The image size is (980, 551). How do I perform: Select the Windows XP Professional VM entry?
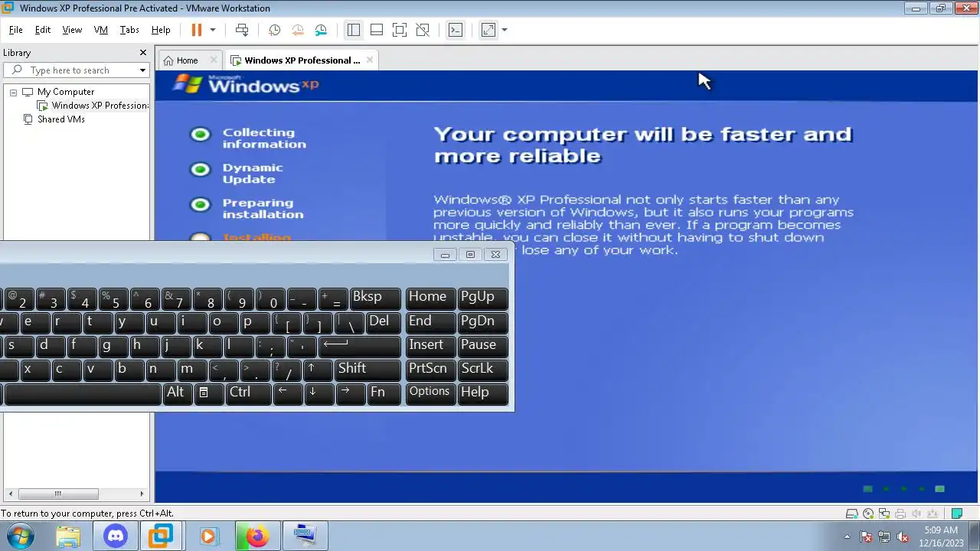coord(100,106)
